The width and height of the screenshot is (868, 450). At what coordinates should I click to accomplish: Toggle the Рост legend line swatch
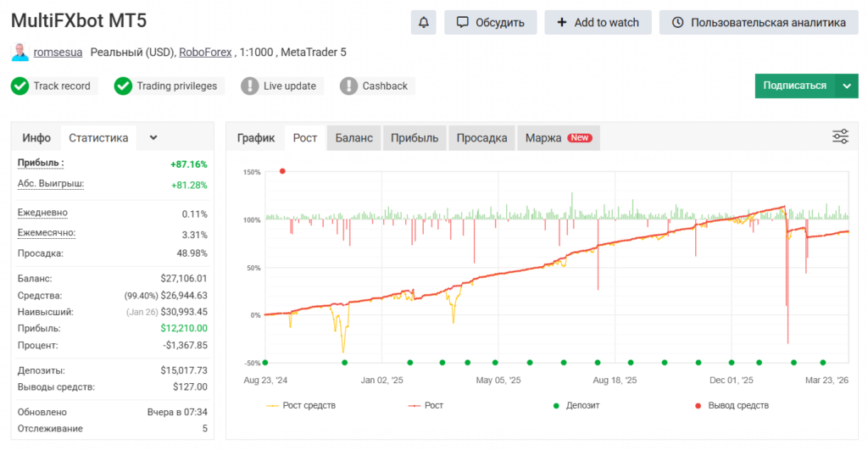415,406
